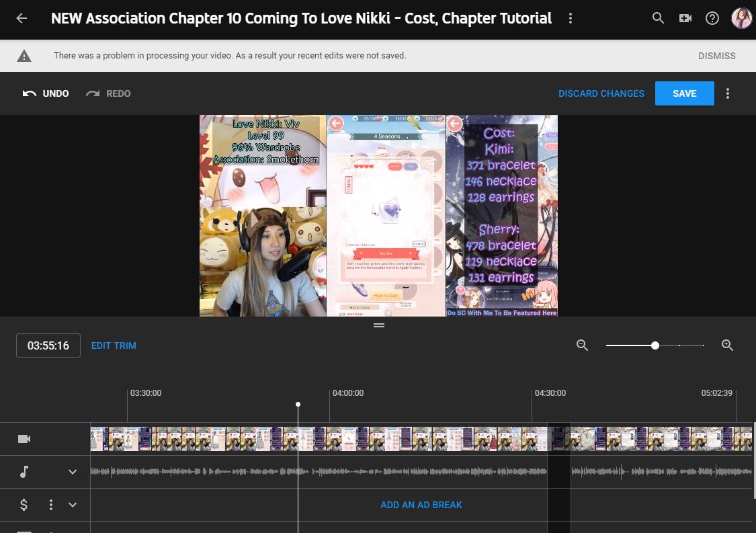Click the video title text
Image resolution: width=756 pixels, height=533 pixels.
click(301, 18)
